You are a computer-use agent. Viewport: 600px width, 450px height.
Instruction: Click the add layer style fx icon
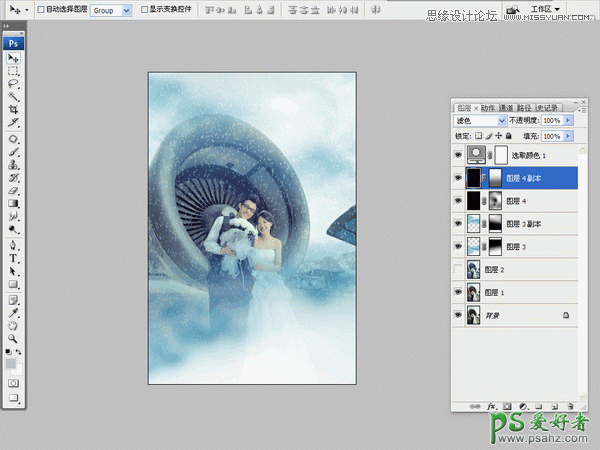coord(492,406)
